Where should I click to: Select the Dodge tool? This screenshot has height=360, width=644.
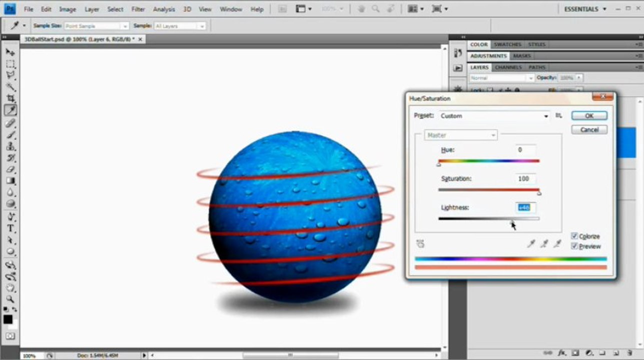[10, 204]
